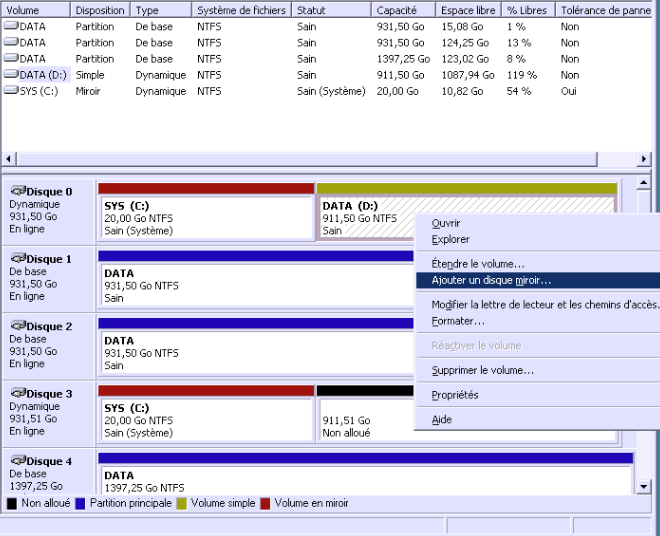Sort by the Disposition column header
The width and height of the screenshot is (660, 536).
point(100,10)
